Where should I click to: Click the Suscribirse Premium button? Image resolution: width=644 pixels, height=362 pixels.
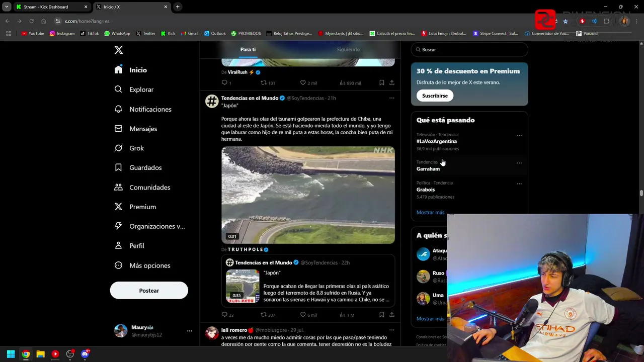pos(435,96)
